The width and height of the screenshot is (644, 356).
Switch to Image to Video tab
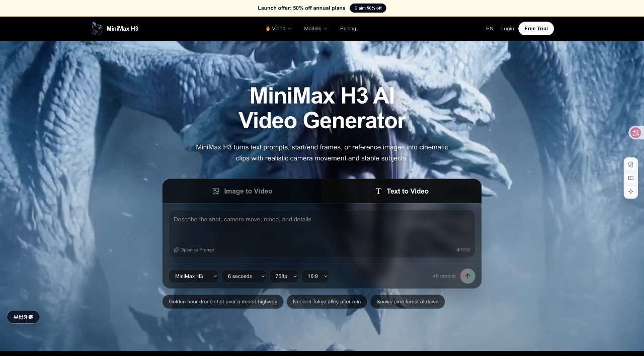pyautogui.click(x=242, y=191)
